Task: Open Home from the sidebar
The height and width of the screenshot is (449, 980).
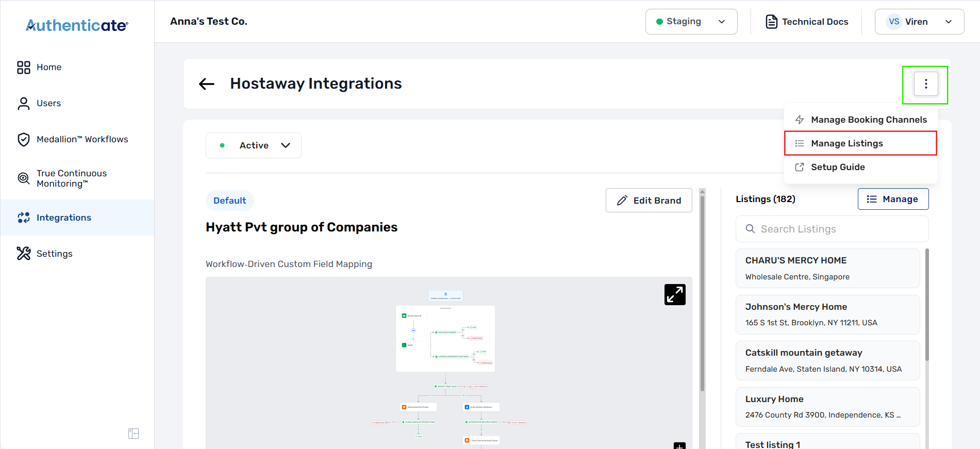Action: pyautogui.click(x=77, y=67)
